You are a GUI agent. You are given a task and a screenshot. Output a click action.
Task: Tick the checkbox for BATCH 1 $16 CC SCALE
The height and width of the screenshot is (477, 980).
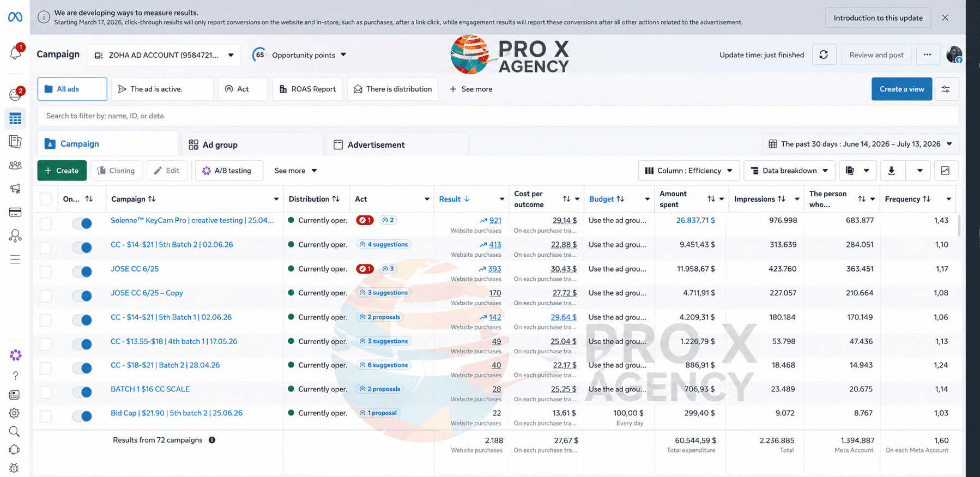pyautogui.click(x=46, y=392)
